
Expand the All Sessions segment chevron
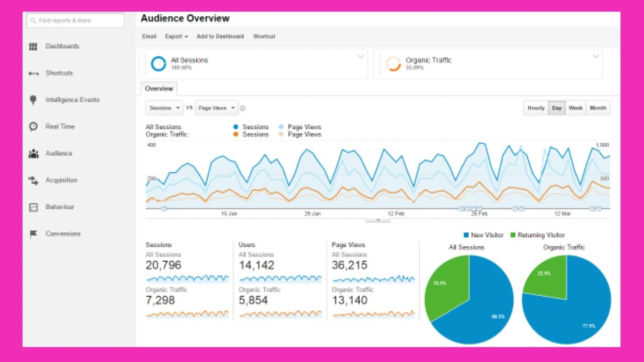point(361,56)
